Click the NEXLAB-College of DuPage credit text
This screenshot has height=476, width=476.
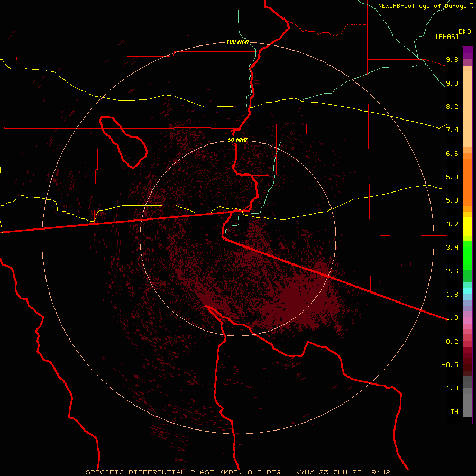[x=423, y=6]
